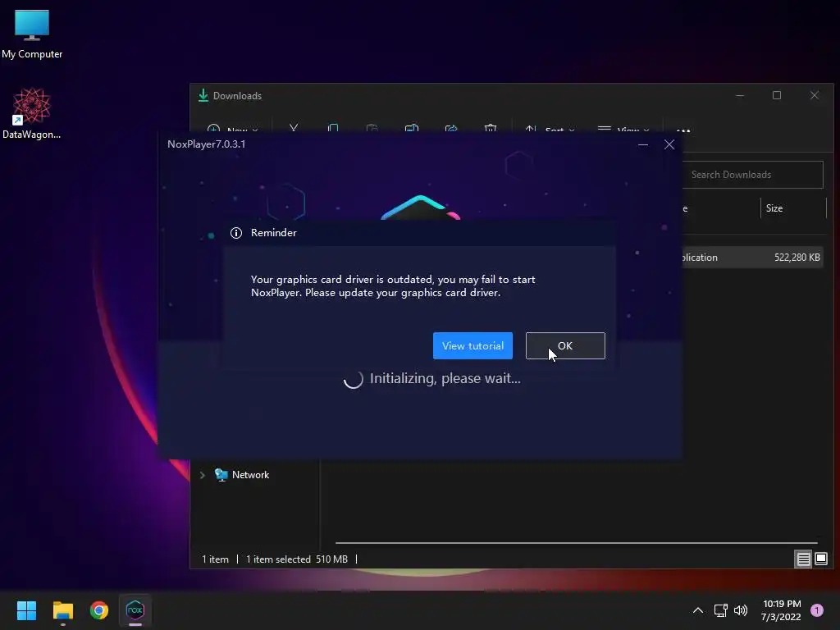Close the Downloads window
840x630 pixels.
tap(815, 95)
